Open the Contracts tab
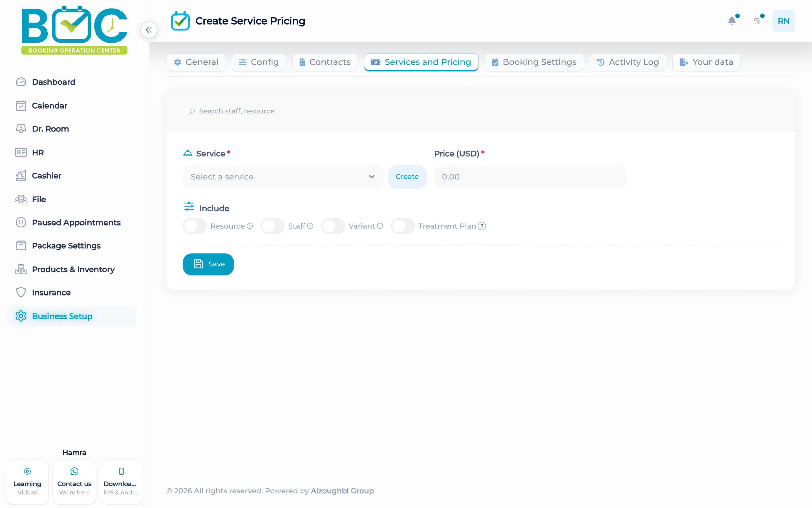 [325, 62]
